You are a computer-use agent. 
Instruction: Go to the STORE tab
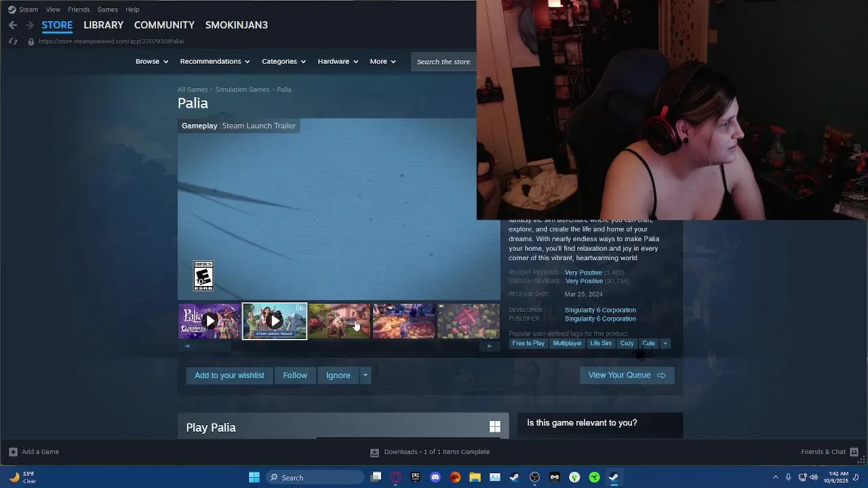57,25
